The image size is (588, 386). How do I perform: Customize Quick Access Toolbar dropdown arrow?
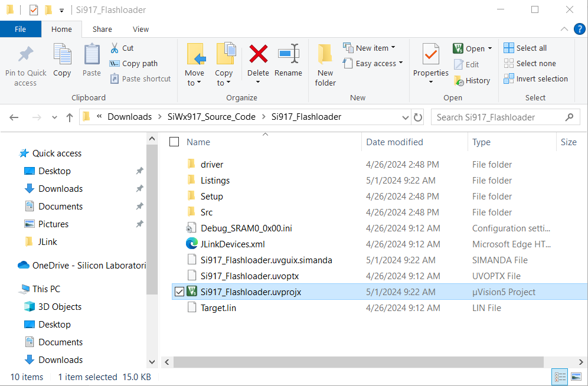61,10
